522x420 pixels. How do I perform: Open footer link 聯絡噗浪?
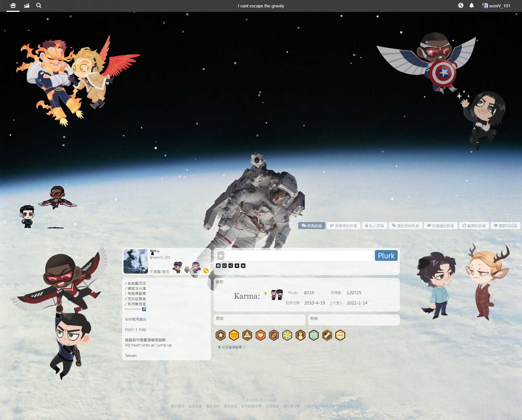[346, 406]
